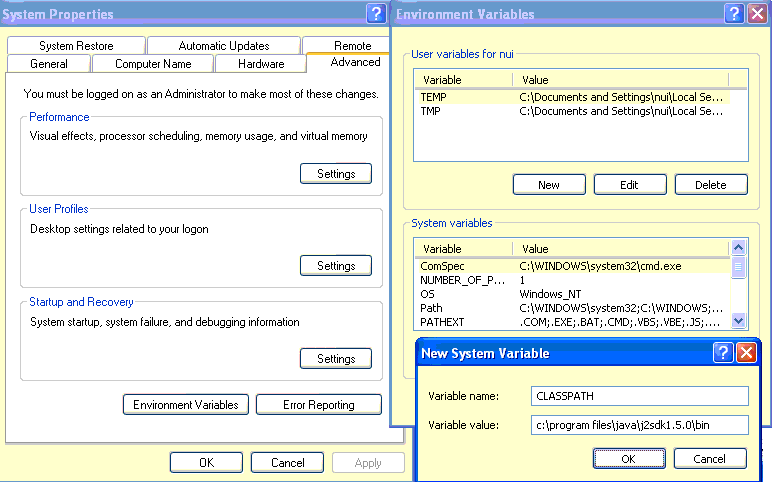Click the C:\WINDOWS\system32\cmd.exe value
772x482 pixels.
600,266
